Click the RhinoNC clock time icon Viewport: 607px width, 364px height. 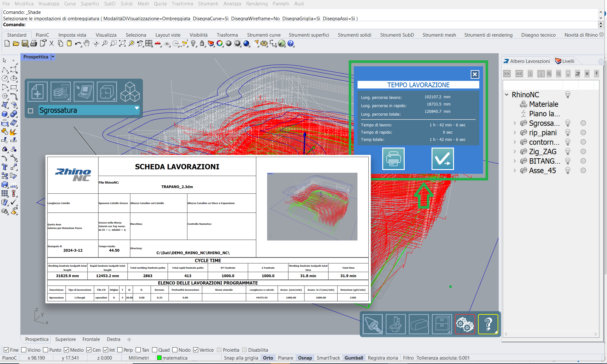click(x=107, y=92)
